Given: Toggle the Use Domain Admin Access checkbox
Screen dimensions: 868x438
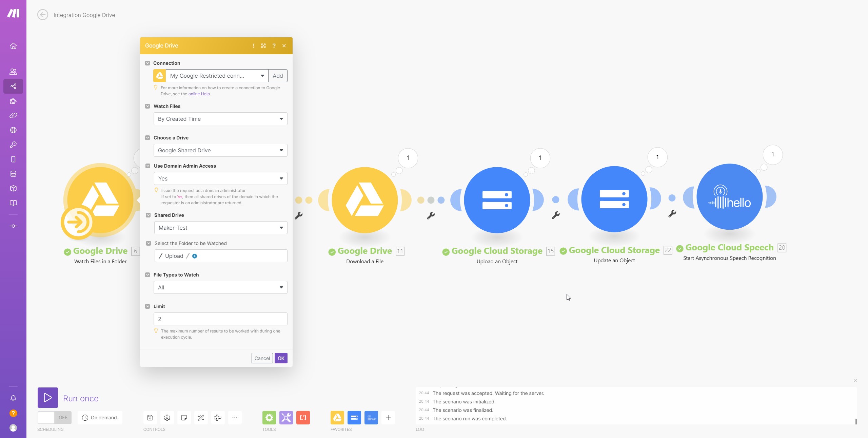Looking at the screenshot, I should [x=148, y=166].
